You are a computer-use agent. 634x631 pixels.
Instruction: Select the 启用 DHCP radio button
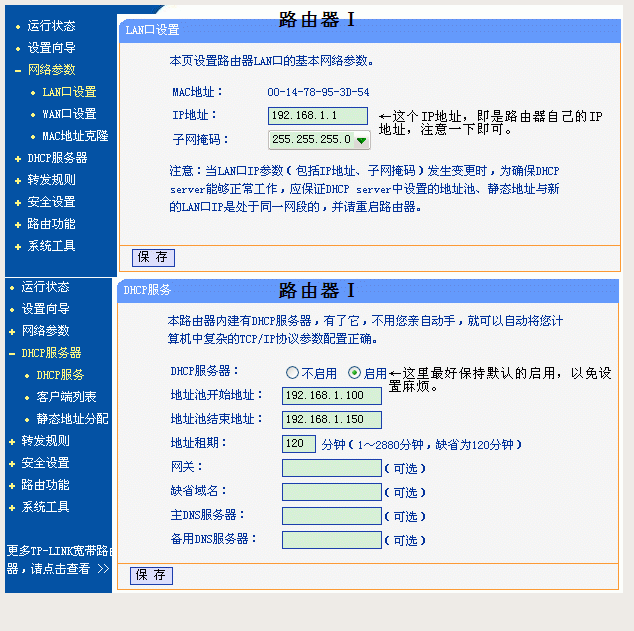coord(354,372)
